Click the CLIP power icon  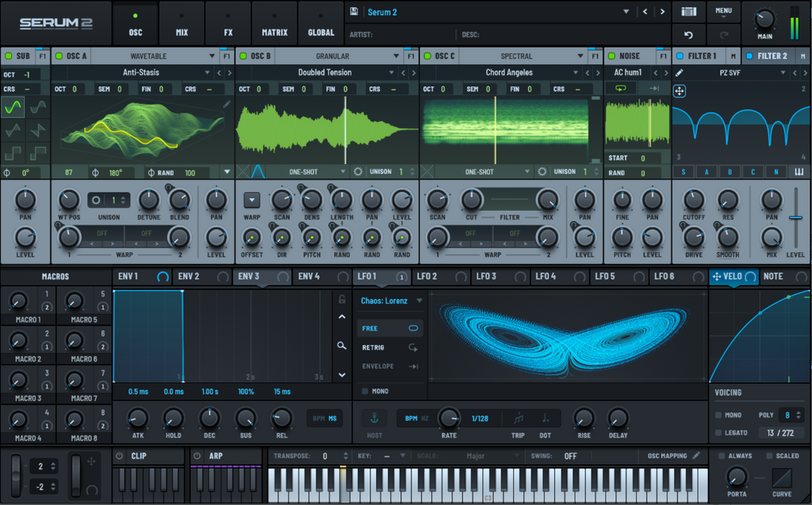point(120,456)
